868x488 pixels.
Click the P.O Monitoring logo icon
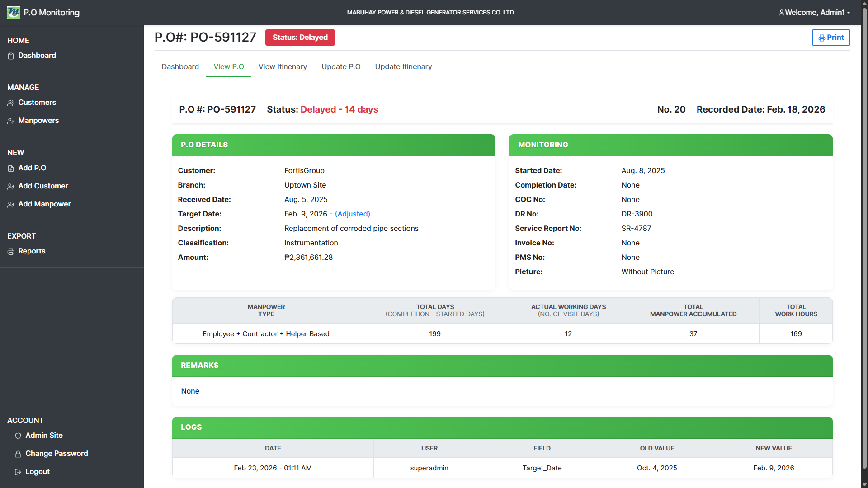13,12
